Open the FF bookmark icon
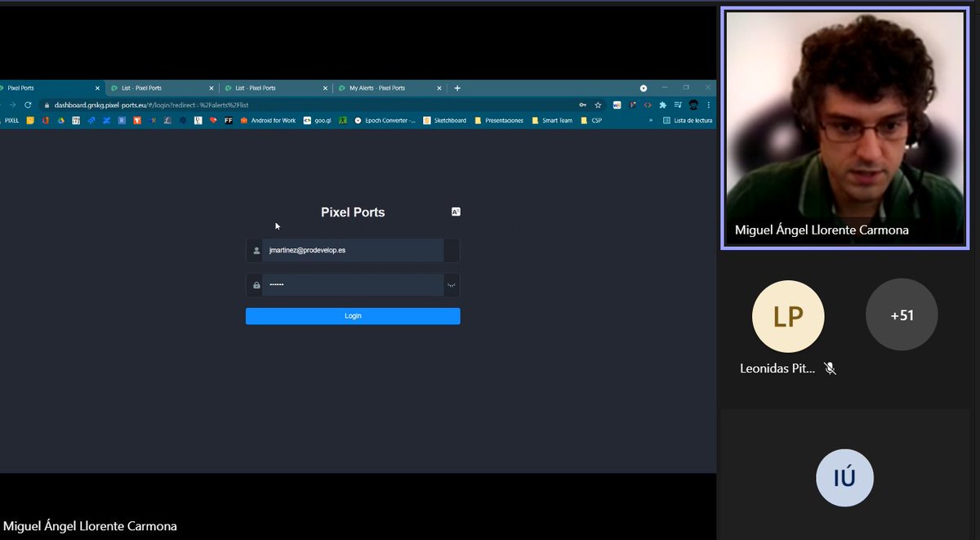The width and height of the screenshot is (980, 540). coord(229,121)
